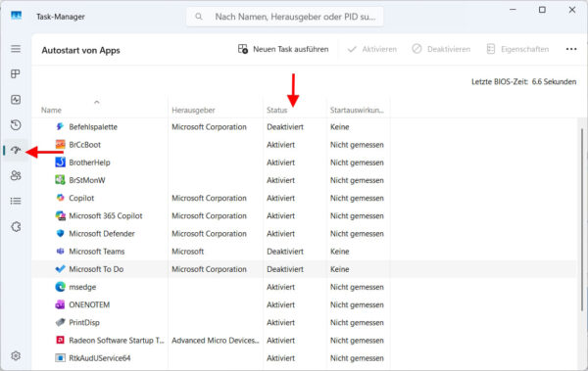Select the BrStMonW entry name

(87, 180)
